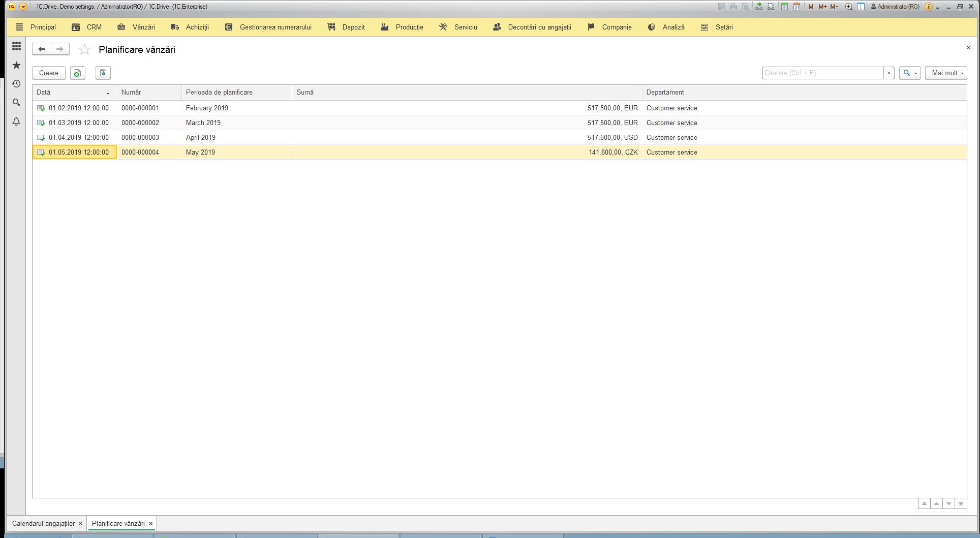
Task: Sort by the Număr column header
Action: pyautogui.click(x=149, y=93)
